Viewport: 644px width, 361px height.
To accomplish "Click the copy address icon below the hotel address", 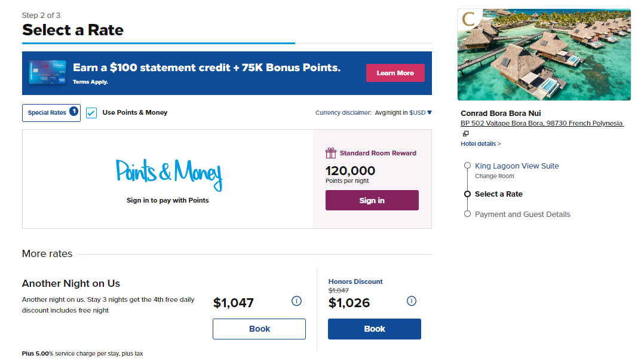I will (465, 133).
